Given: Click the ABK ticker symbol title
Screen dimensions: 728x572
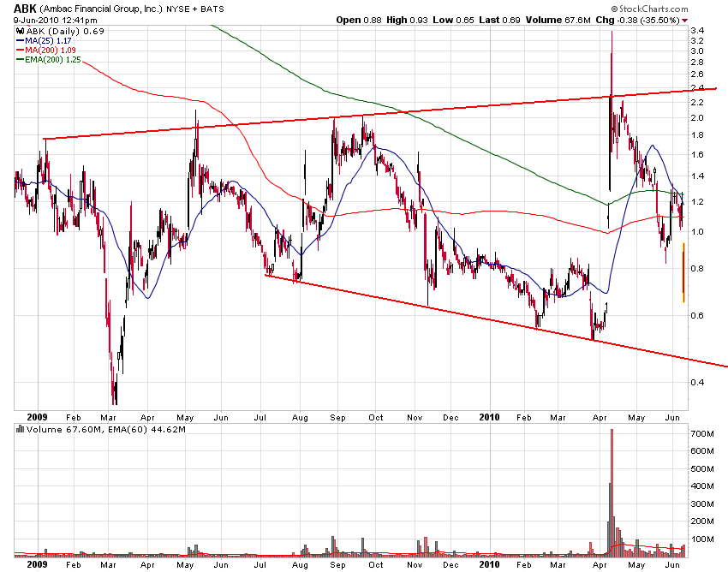Looking at the screenshot, I should (x=25, y=9).
